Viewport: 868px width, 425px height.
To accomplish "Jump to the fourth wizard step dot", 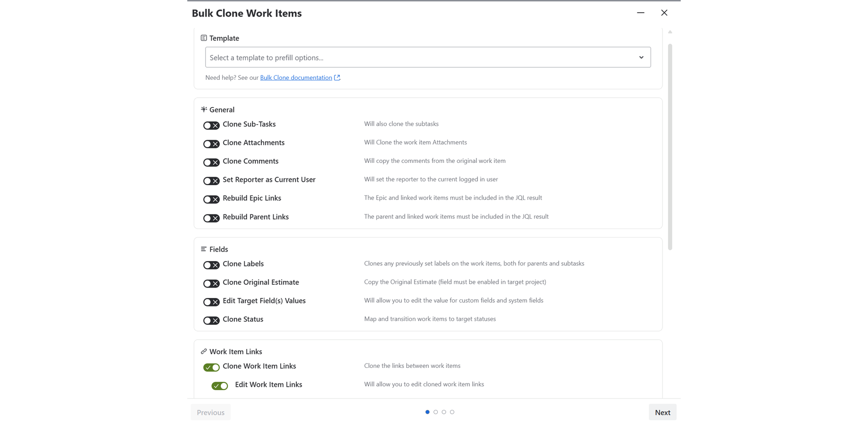I will click(452, 412).
